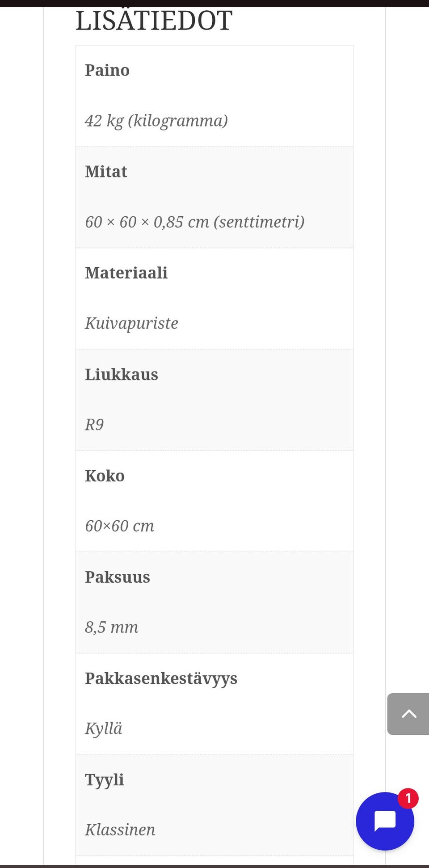This screenshot has height=868, width=429.
Task: Select the 60×60 cm size value
Action: click(120, 526)
